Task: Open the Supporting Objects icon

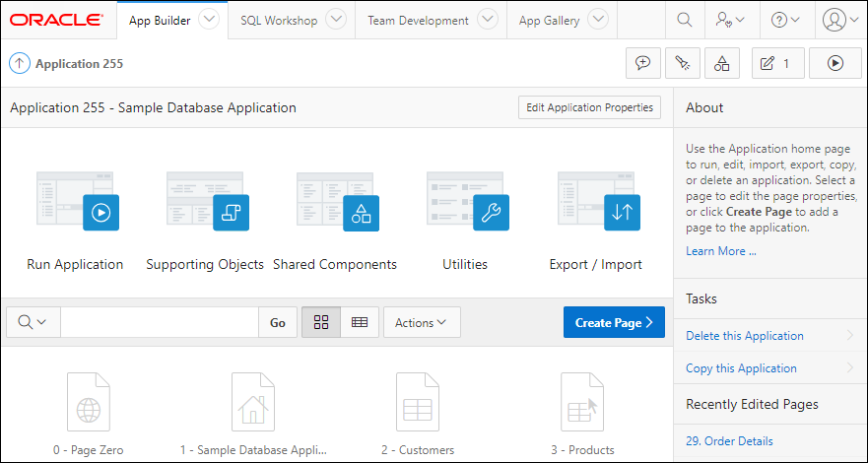Action: tap(208, 200)
